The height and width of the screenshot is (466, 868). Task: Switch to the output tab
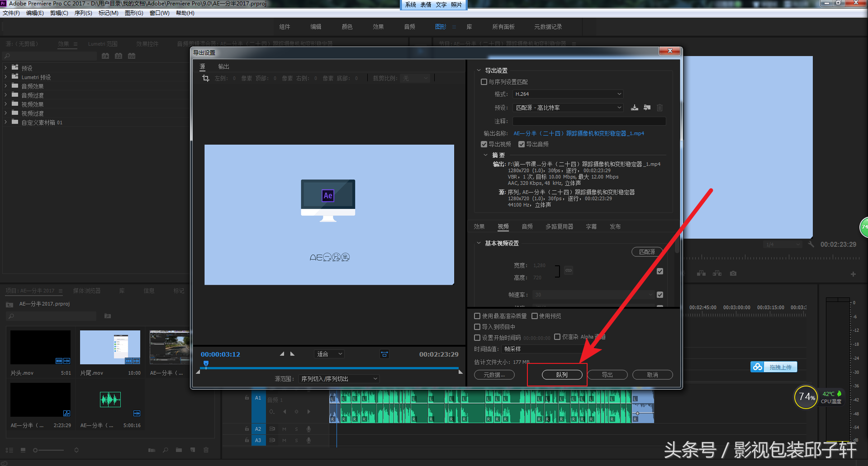pyautogui.click(x=223, y=66)
